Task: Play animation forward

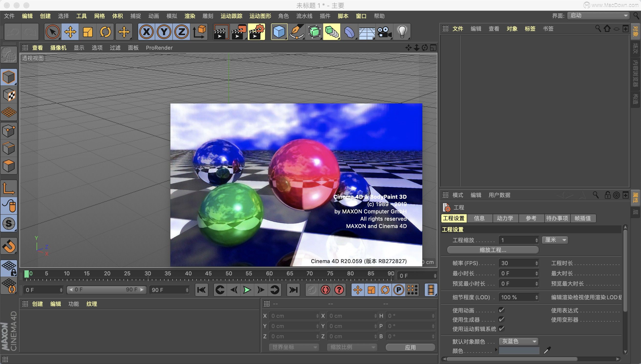Action: coord(247,290)
